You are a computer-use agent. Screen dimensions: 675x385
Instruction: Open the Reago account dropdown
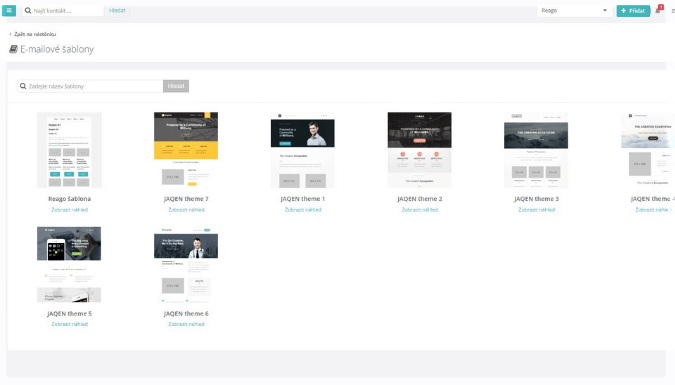click(574, 10)
